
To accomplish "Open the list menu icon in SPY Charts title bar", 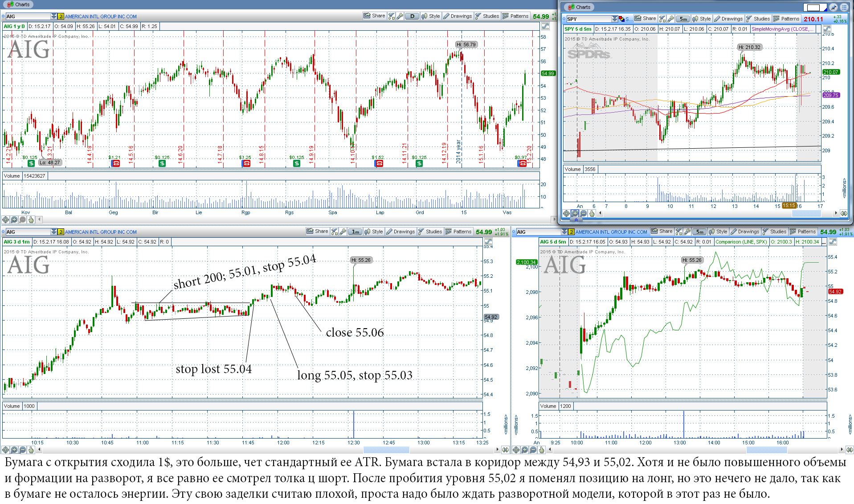I will point(844,7).
